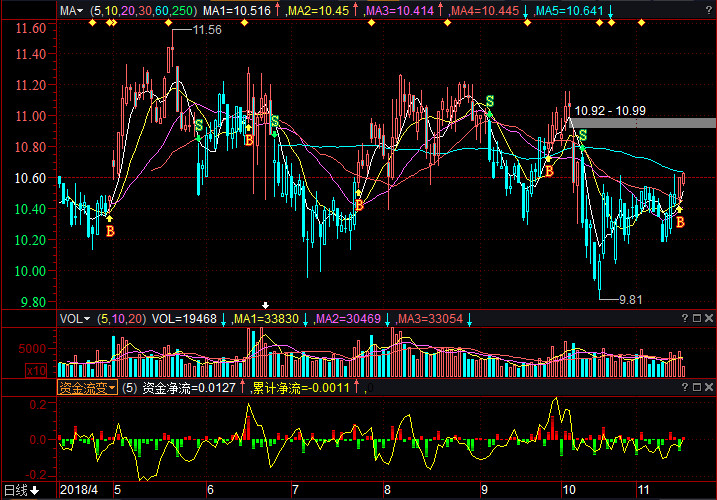Click the white arrow above the VOL panel
The image size is (717, 500).
click(266, 304)
